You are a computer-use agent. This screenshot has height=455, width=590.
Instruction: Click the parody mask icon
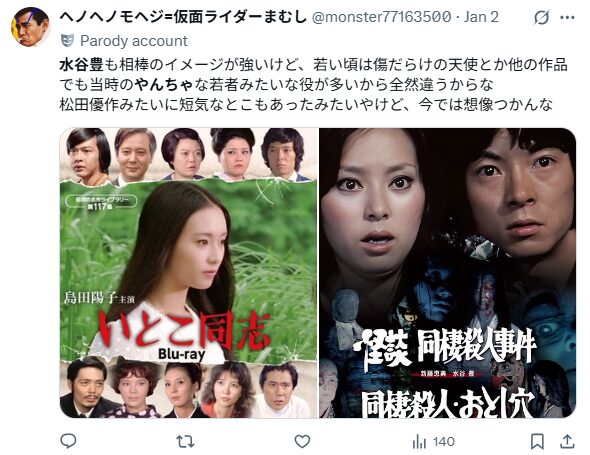[67, 41]
